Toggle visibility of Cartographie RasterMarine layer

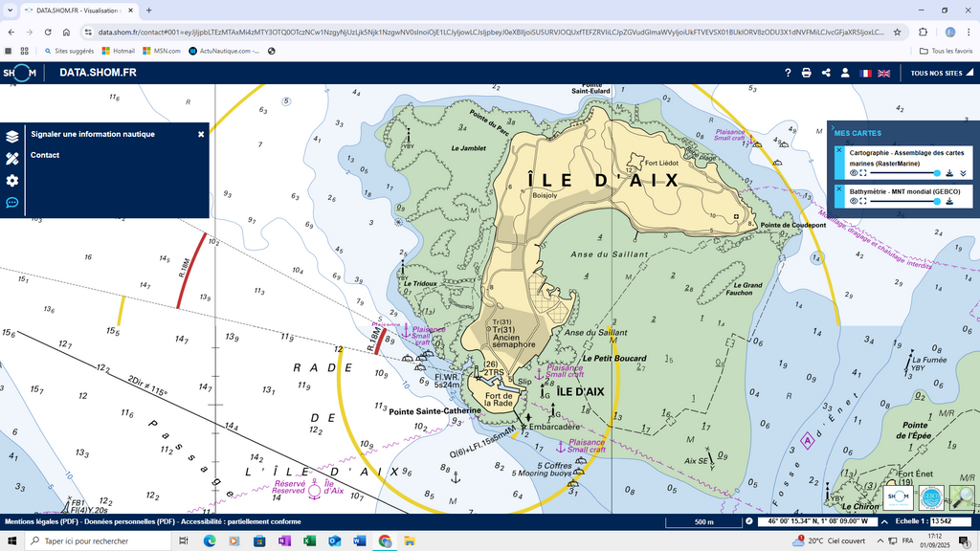click(854, 173)
